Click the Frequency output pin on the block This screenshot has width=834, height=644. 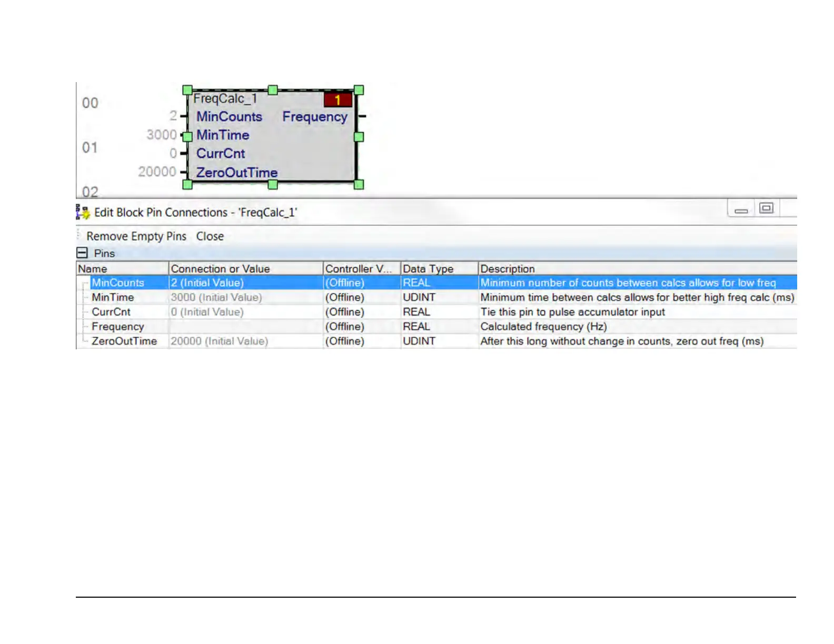pyautogui.click(x=315, y=117)
